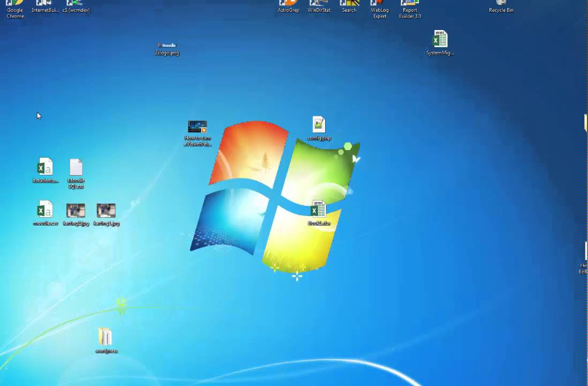
Task: Select the Search shortcut icon
Action: click(x=349, y=6)
